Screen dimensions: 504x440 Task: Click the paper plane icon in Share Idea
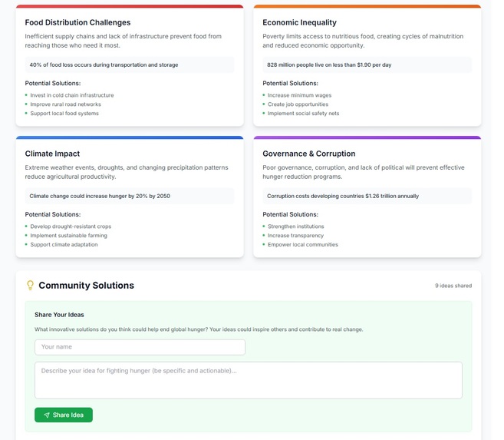[x=47, y=415]
